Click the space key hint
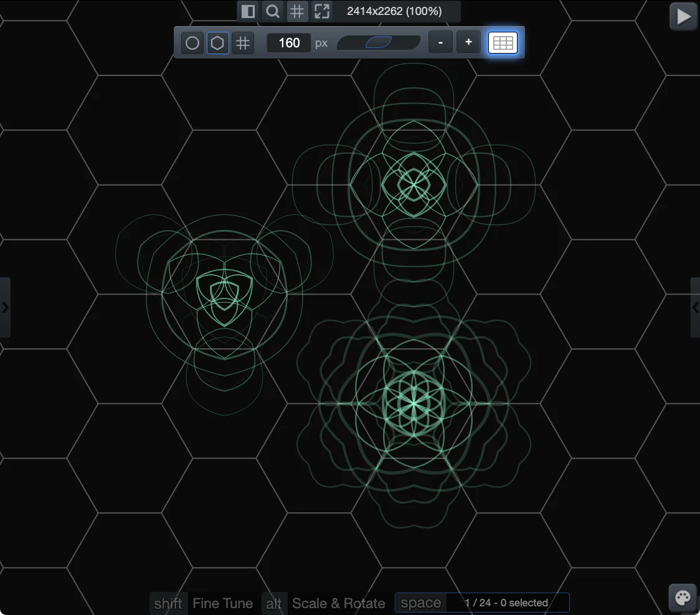 coord(420,603)
